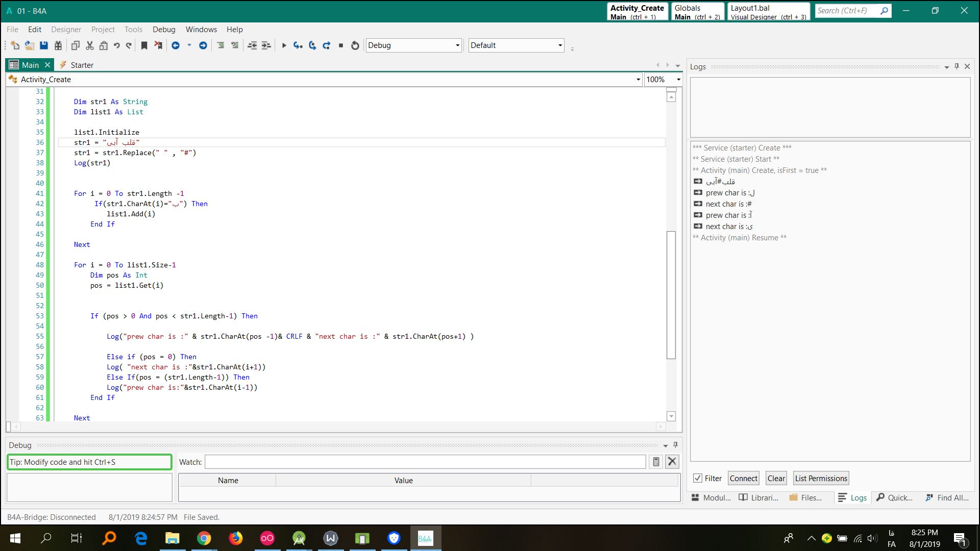Switch to the Starter tab
The image size is (980, 551).
click(x=82, y=65)
